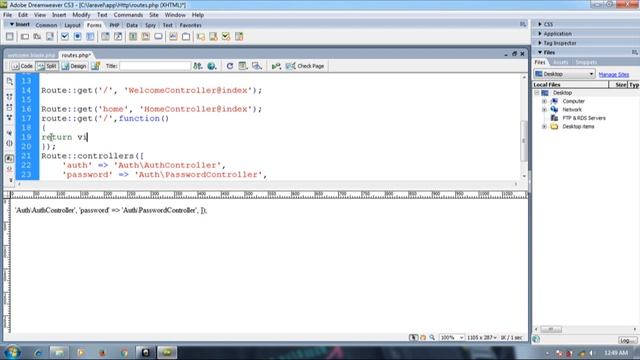Expand the CSS panel group
This screenshot has width=640, height=360.
540,24
